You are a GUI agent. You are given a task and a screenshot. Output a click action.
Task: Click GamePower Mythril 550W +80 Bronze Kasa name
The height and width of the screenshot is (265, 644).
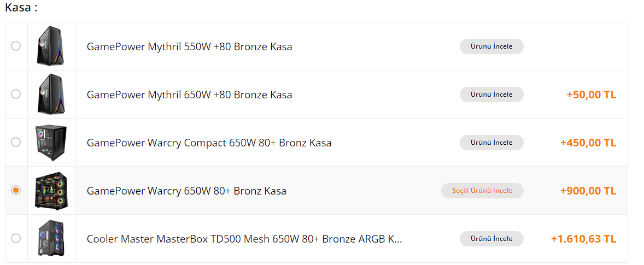click(x=189, y=46)
